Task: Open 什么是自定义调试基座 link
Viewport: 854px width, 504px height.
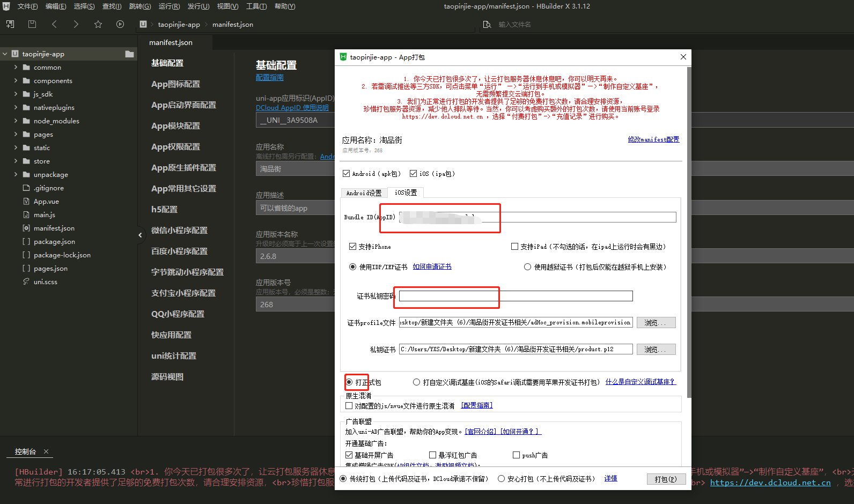Action: click(x=640, y=382)
